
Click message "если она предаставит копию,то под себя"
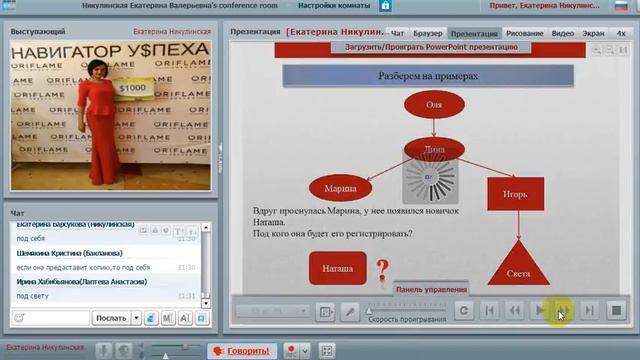pos(83,267)
